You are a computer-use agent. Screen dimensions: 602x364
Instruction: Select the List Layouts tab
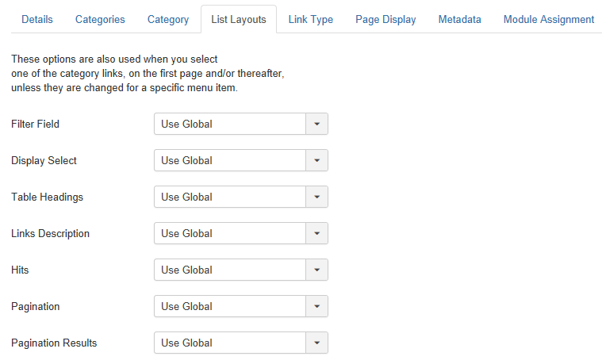(x=239, y=19)
